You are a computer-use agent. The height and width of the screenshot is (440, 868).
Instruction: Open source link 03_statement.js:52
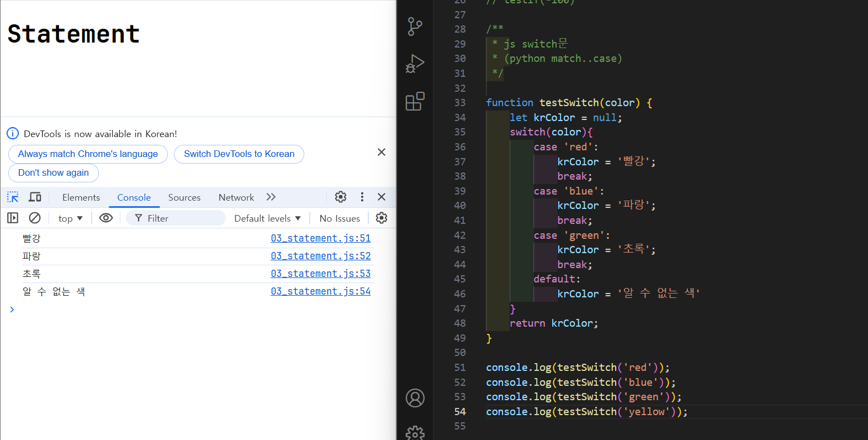pos(321,256)
